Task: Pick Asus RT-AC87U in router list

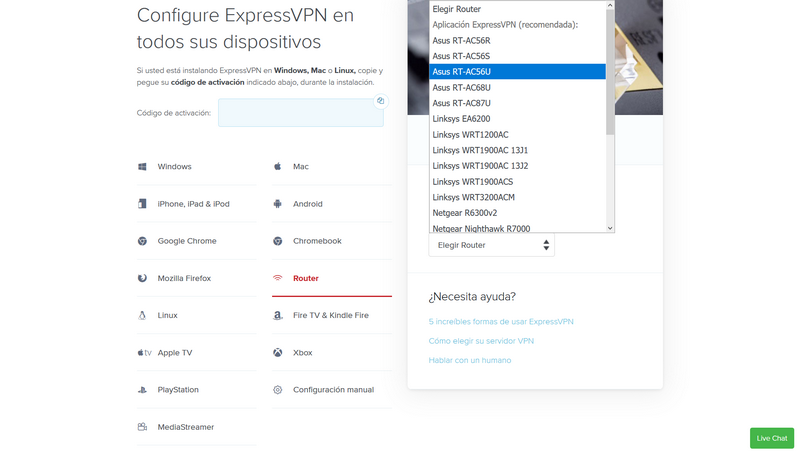Action: pyautogui.click(x=517, y=103)
